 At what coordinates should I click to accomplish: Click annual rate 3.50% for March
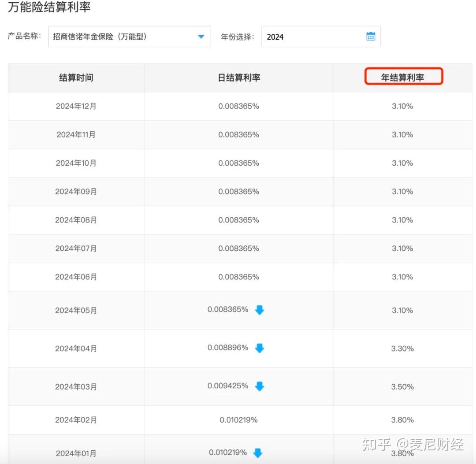tap(402, 387)
